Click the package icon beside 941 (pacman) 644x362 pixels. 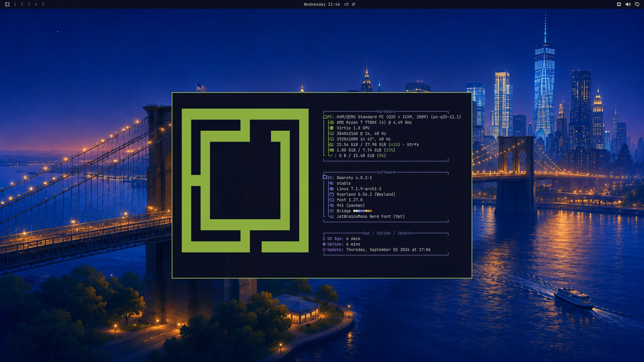[331, 205]
